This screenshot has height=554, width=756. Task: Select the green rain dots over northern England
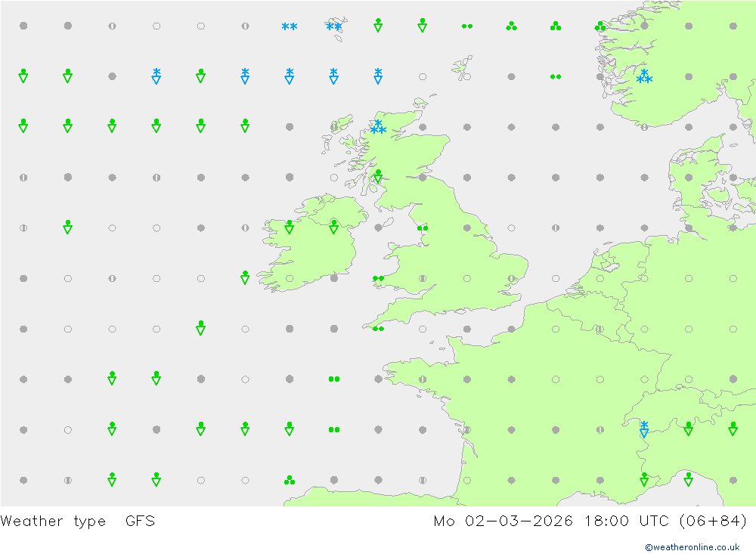point(423,227)
